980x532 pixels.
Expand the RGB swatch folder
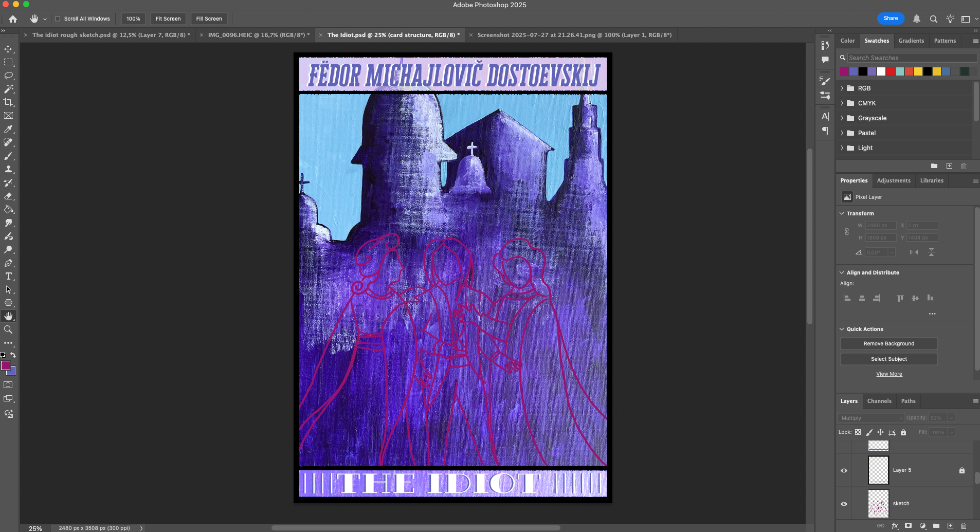[842, 88]
